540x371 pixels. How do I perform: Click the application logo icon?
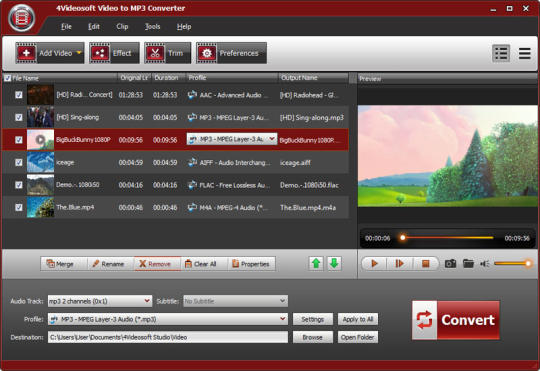point(21,18)
